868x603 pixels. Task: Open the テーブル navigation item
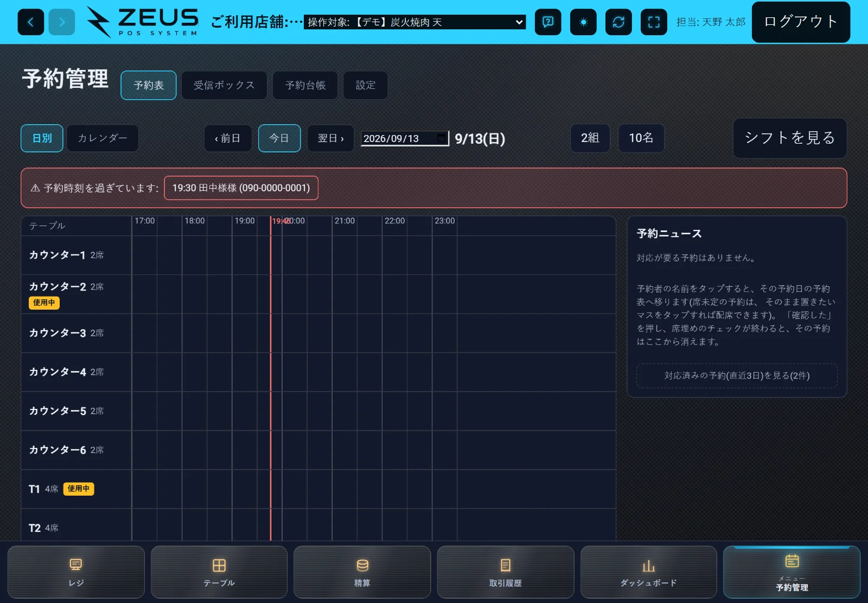219,572
